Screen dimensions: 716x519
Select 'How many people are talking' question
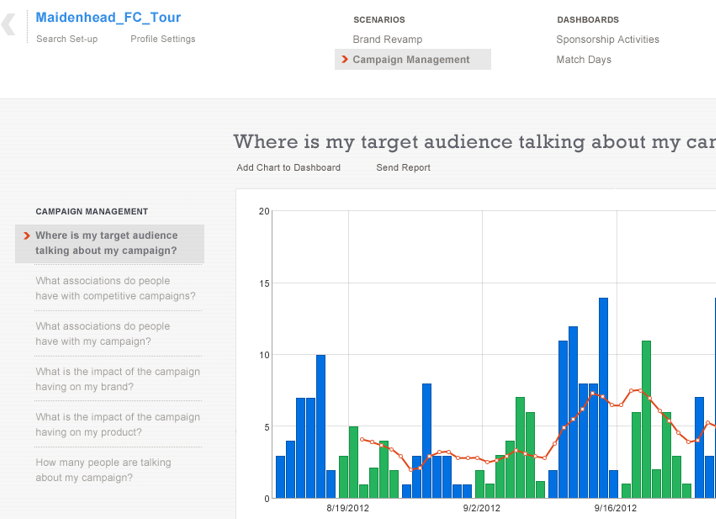103,470
